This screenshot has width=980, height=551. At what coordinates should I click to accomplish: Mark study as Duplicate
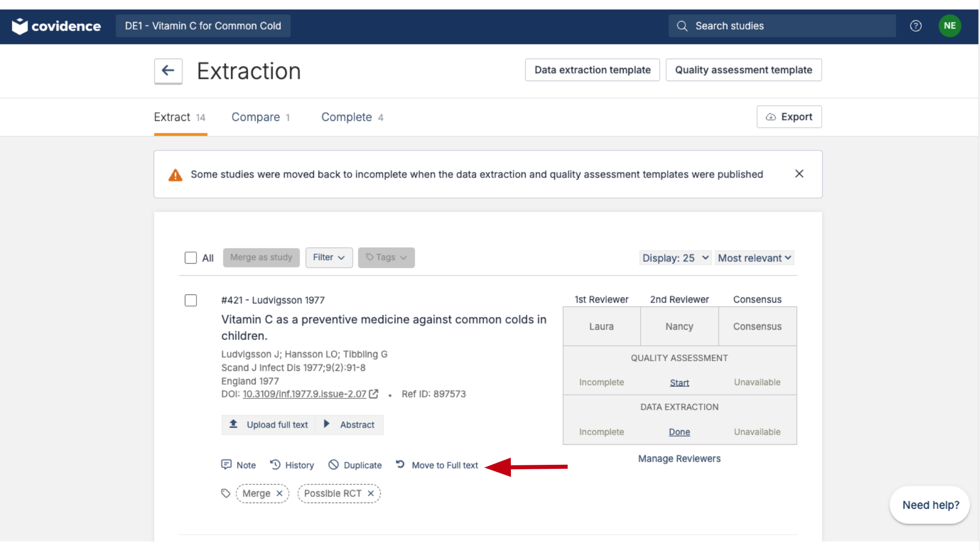click(x=355, y=465)
